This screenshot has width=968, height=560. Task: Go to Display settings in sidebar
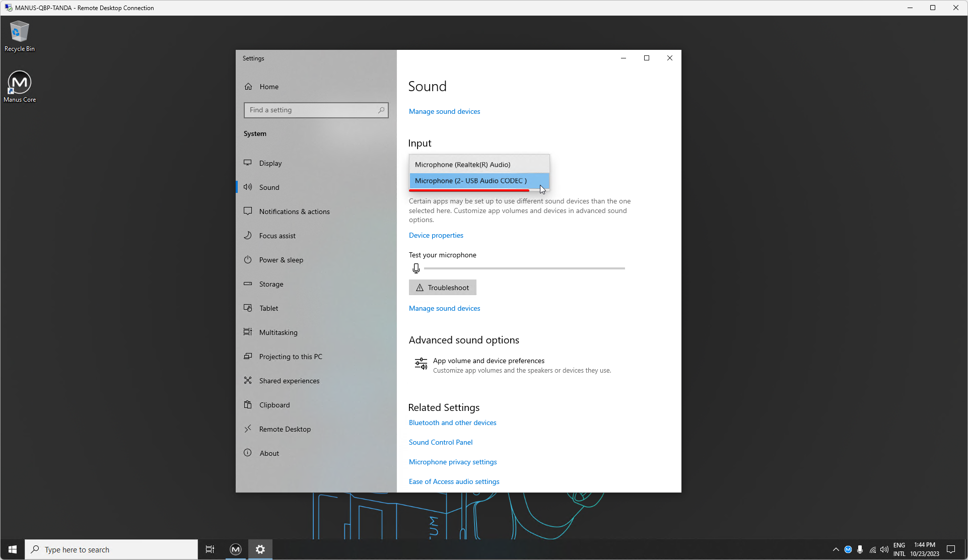(x=270, y=163)
